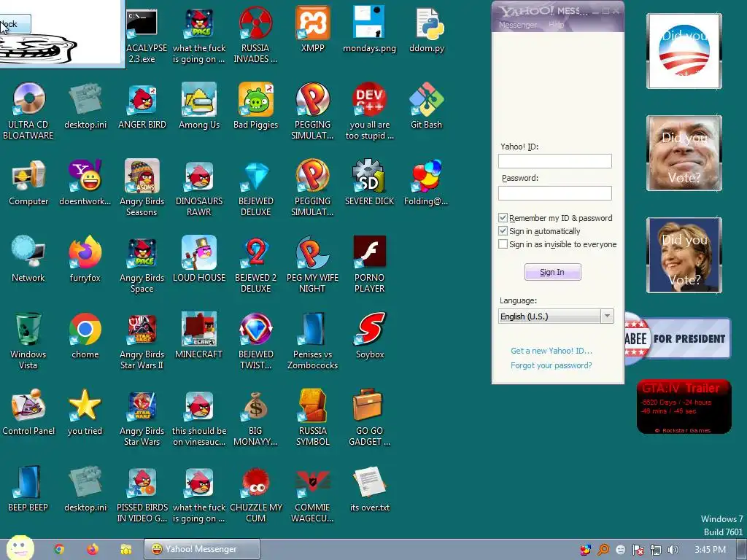Toggle Remember my ID & password checkbox
Image resolution: width=747 pixels, height=560 pixels.
[503, 217]
